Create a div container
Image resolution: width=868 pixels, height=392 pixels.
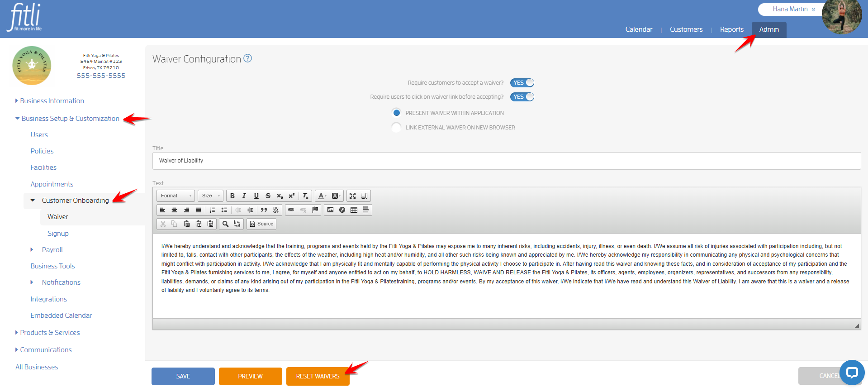[275, 210]
